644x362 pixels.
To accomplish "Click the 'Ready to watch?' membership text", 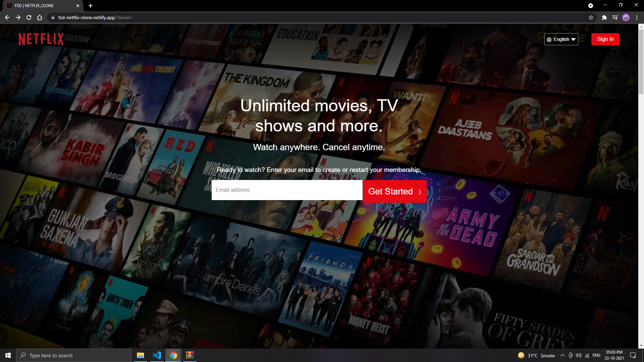I will click(x=319, y=170).
